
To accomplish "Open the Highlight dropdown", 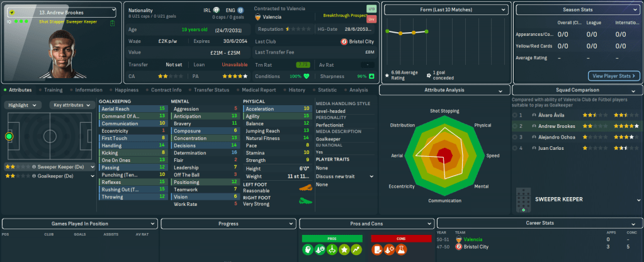I will pos(25,105).
